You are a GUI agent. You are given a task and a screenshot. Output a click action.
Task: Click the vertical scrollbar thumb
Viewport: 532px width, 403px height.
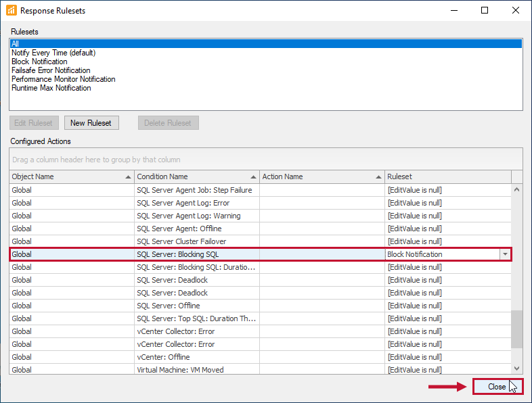point(516,329)
